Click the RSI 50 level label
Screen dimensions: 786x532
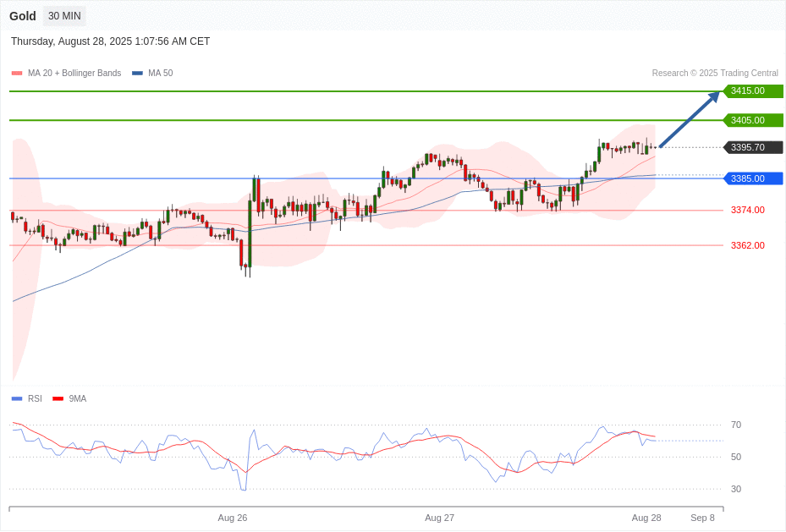coord(736,457)
